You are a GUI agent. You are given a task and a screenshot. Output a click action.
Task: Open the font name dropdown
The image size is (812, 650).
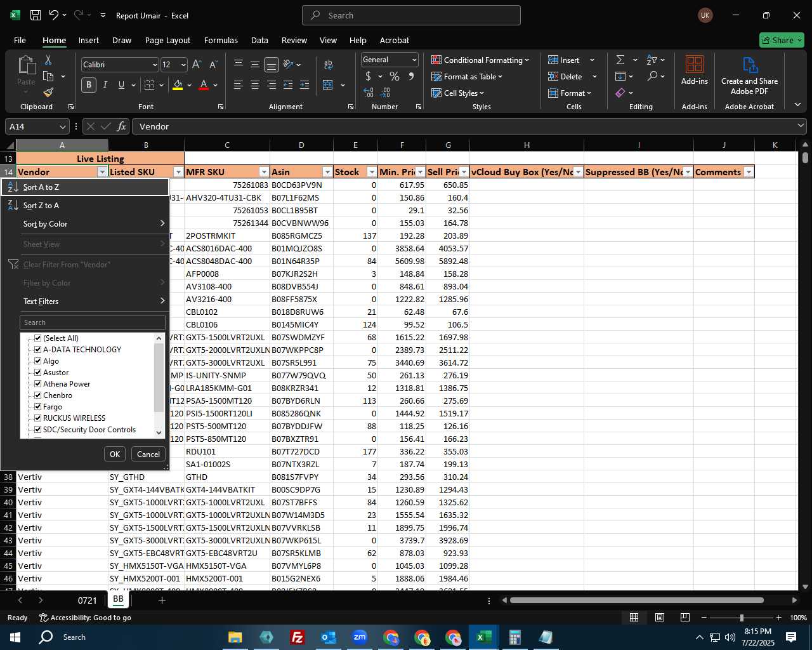(155, 65)
